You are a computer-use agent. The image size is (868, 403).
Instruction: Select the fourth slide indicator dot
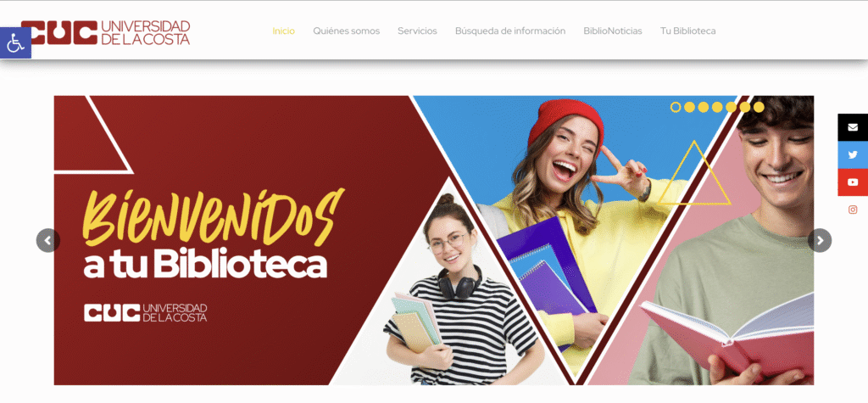click(x=717, y=107)
